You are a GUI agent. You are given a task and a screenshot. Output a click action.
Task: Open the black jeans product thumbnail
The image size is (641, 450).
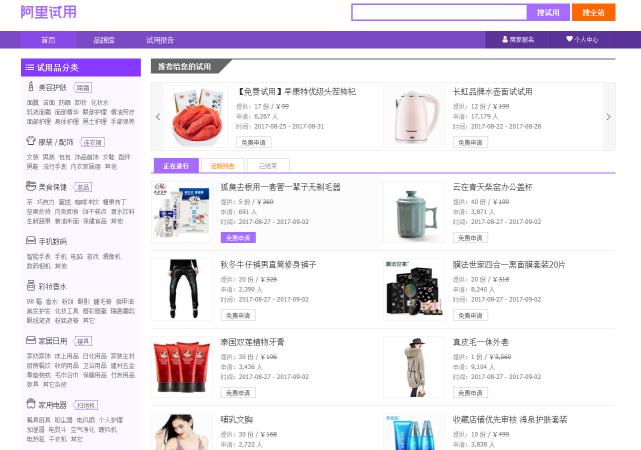pyautogui.click(x=181, y=289)
